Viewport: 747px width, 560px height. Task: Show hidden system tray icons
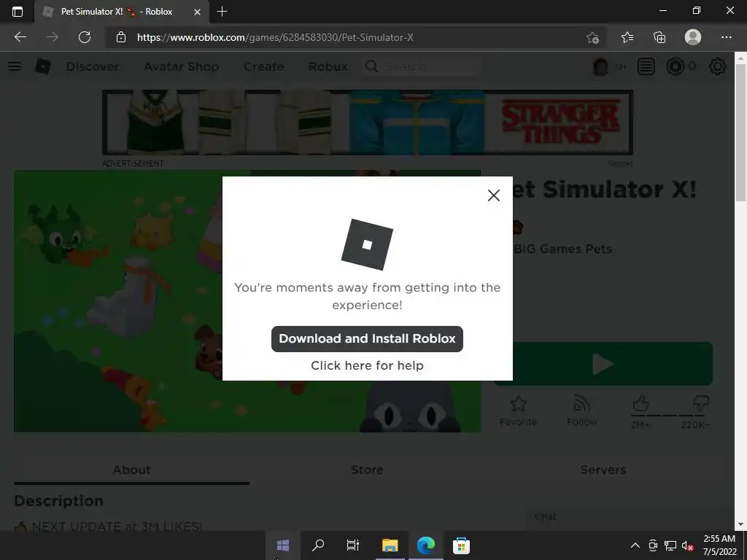tap(635, 545)
